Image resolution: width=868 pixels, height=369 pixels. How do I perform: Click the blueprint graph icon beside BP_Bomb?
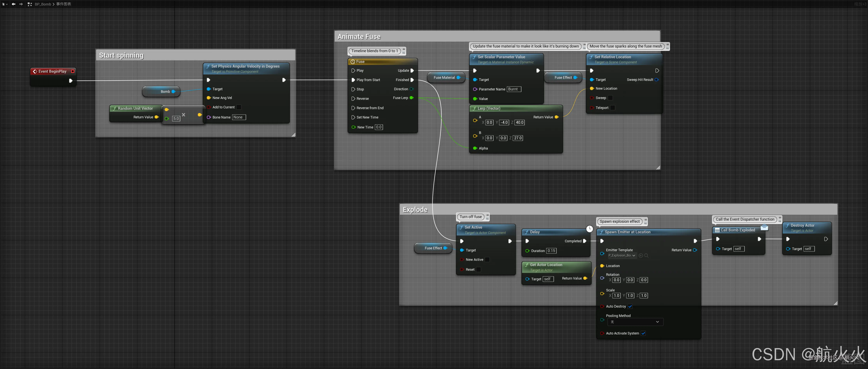(x=30, y=4)
